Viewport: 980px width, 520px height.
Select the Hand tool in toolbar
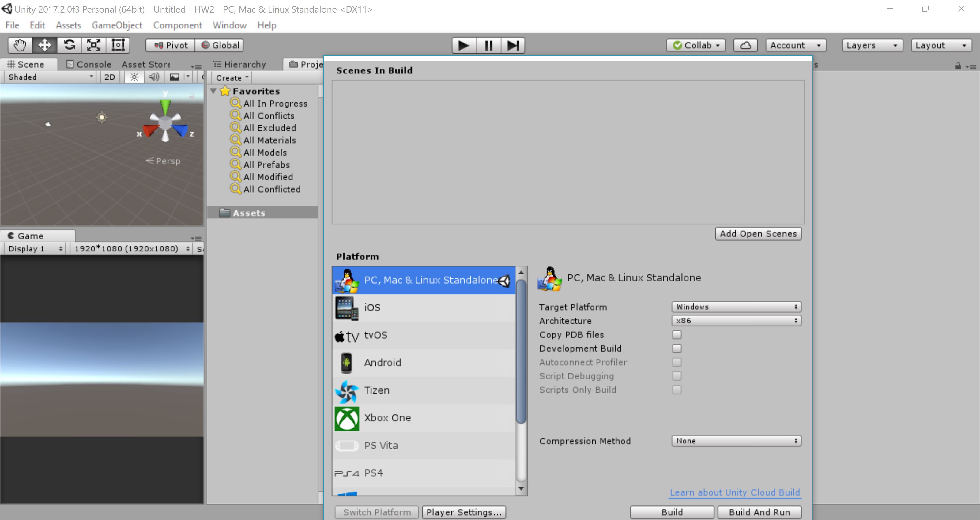pos(20,45)
